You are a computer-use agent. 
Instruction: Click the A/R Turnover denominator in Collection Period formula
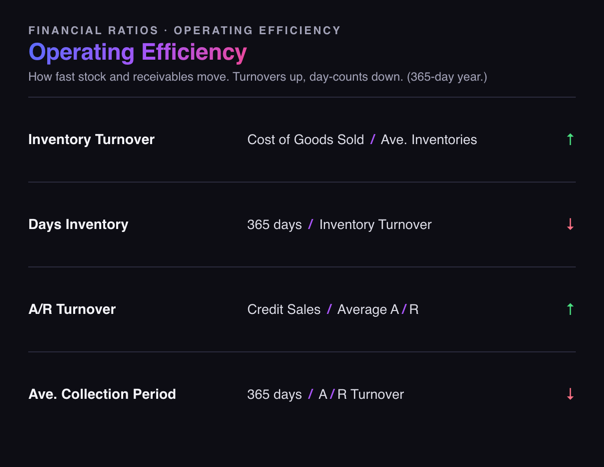click(361, 394)
